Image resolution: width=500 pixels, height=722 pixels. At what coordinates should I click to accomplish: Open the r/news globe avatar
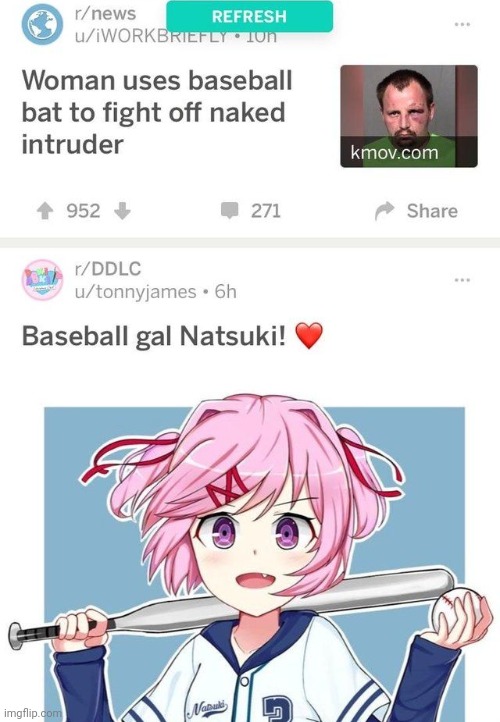click(42, 24)
